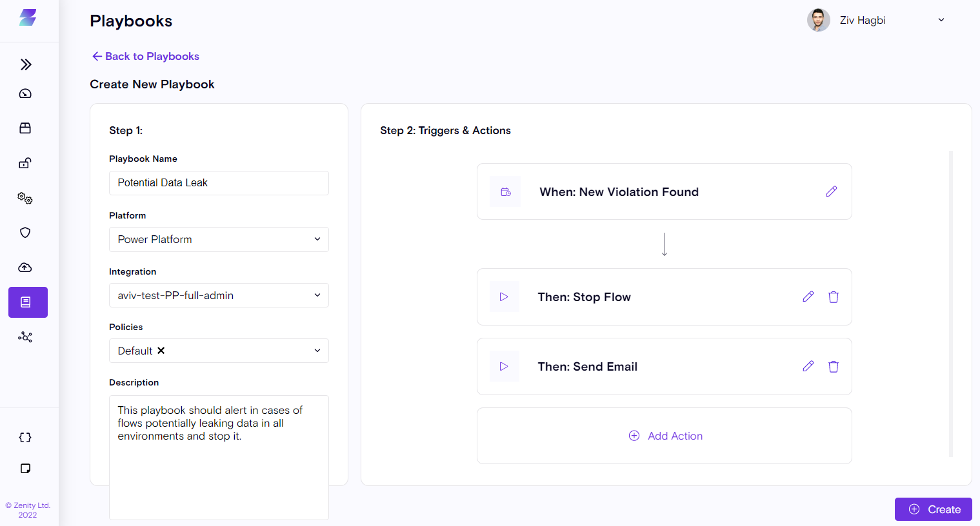The image size is (980, 526).
Task: Delete the Stop Flow action
Action: coord(834,297)
